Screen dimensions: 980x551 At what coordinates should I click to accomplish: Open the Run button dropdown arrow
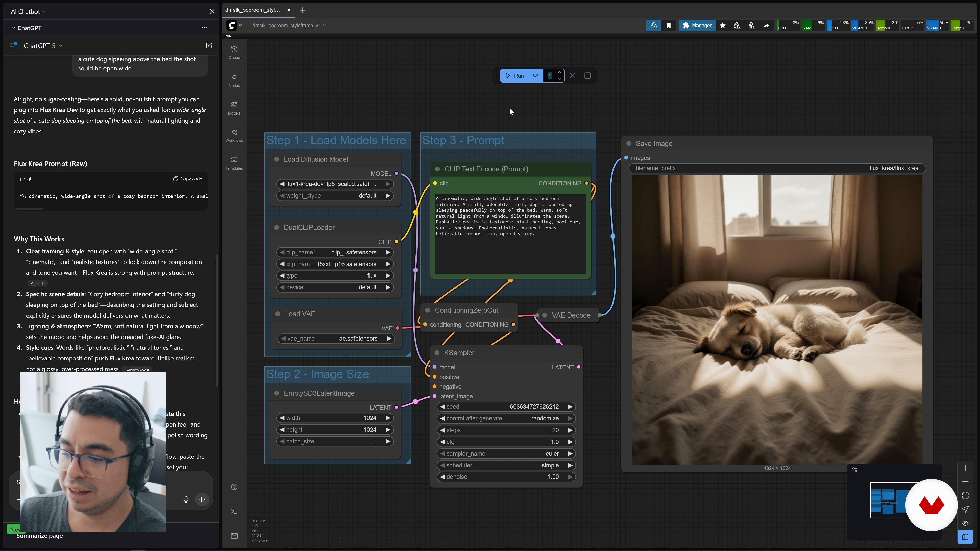(535, 76)
